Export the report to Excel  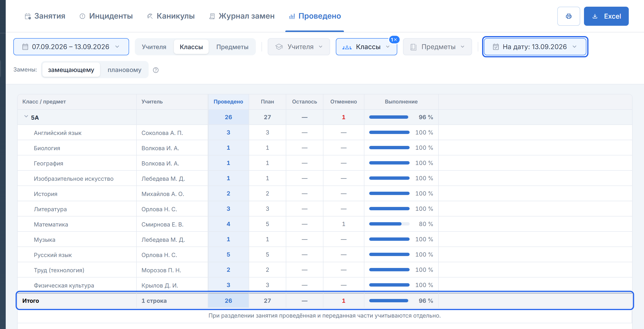(606, 16)
